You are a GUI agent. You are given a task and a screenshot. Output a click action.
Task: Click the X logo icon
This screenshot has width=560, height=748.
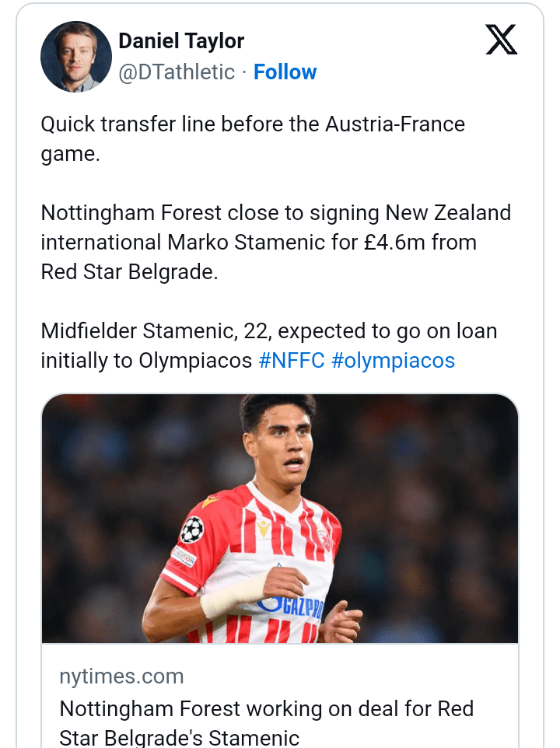click(501, 40)
